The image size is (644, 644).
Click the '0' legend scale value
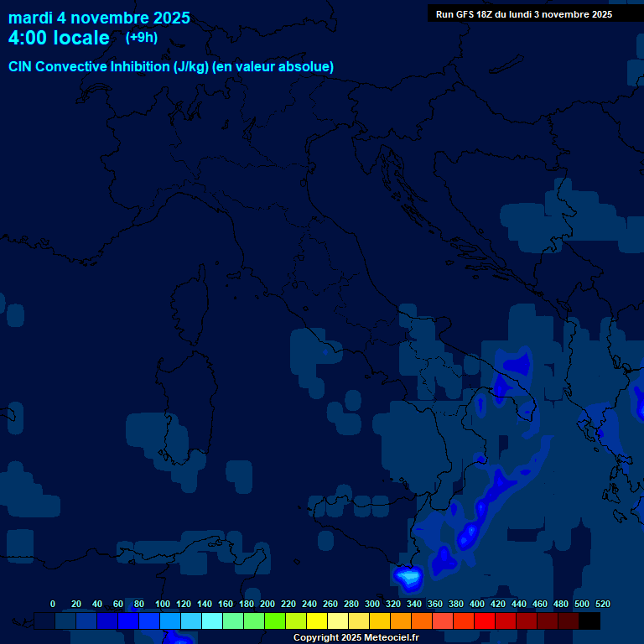[x=53, y=604]
